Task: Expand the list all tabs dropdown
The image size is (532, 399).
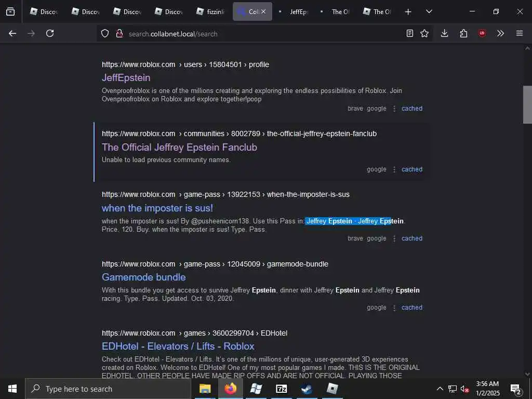Action: click(x=429, y=11)
